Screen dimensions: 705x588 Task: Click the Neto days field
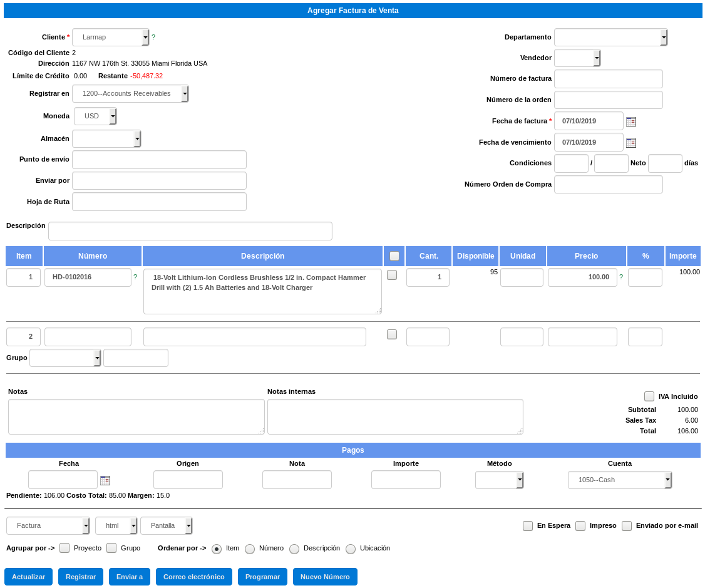coord(665,163)
